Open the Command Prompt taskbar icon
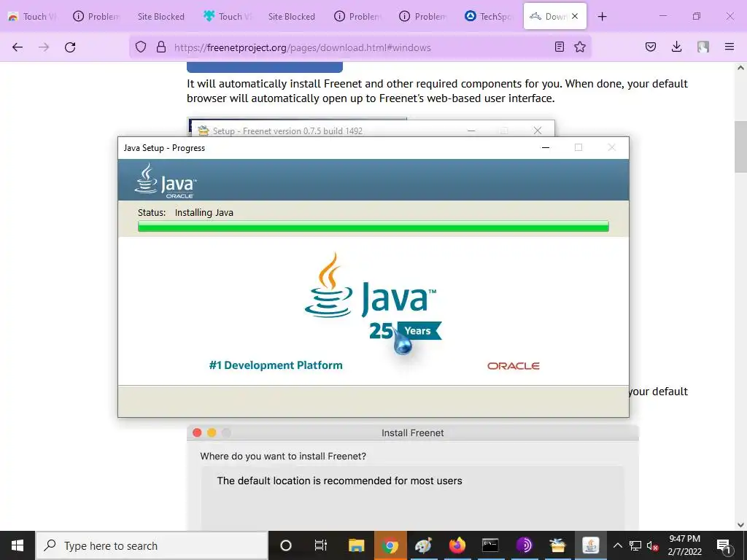The width and height of the screenshot is (747, 560). point(490,545)
